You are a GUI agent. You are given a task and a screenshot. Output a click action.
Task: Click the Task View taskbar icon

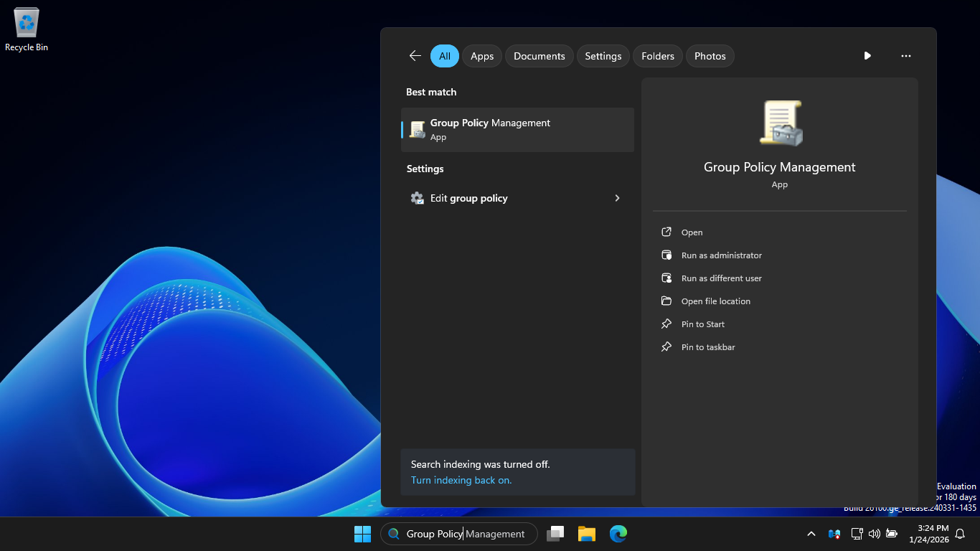[555, 534]
